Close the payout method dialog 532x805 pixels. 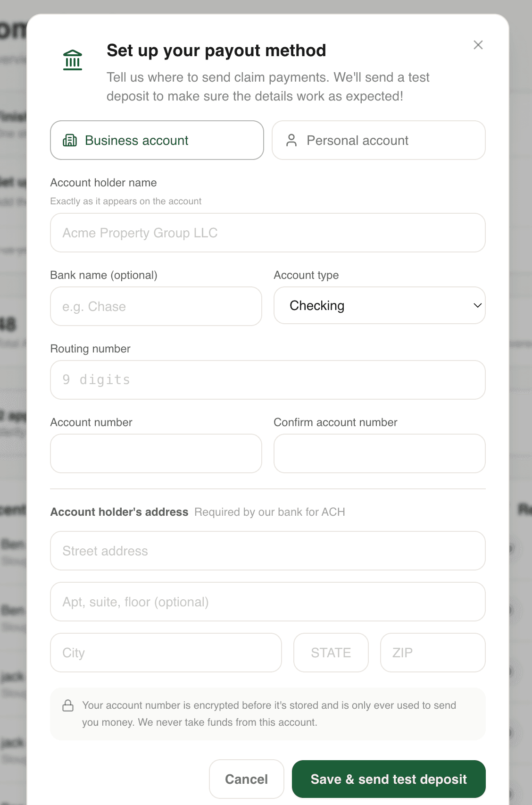[x=478, y=45]
